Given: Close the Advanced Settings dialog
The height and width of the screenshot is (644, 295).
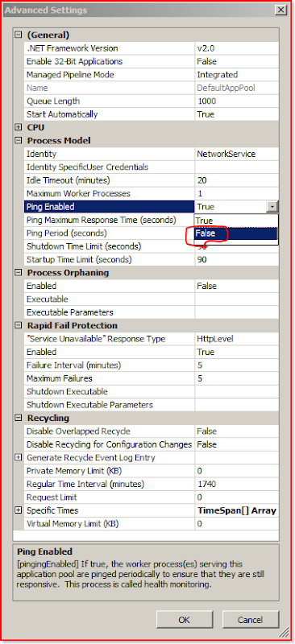Looking at the screenshot, I should 280,10.
